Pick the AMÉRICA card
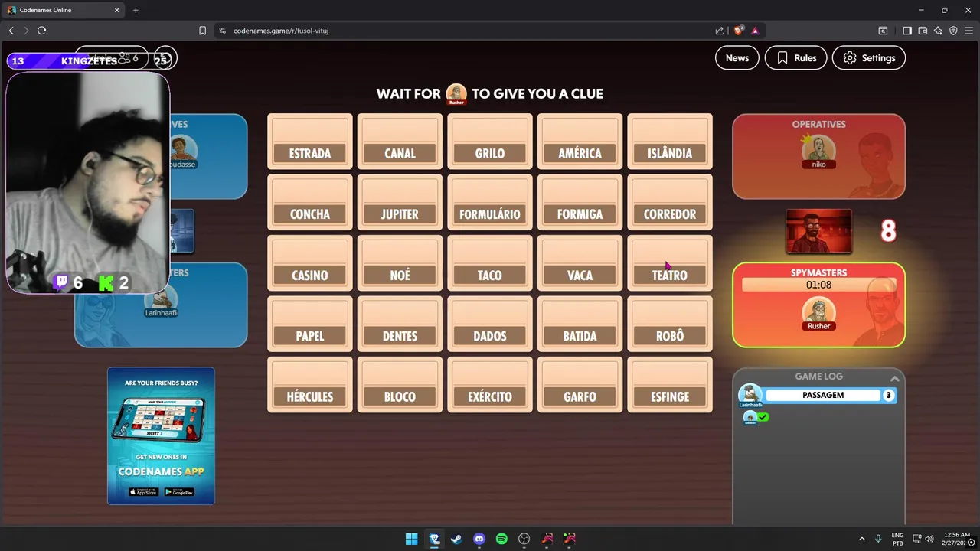 tap(580, 142)
